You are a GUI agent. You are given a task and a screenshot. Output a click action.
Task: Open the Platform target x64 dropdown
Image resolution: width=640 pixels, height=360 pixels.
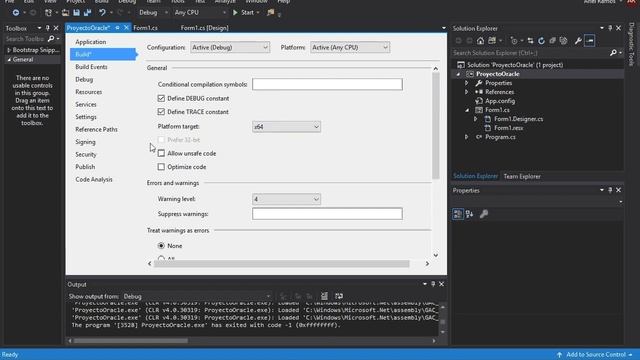pos(286,127)
